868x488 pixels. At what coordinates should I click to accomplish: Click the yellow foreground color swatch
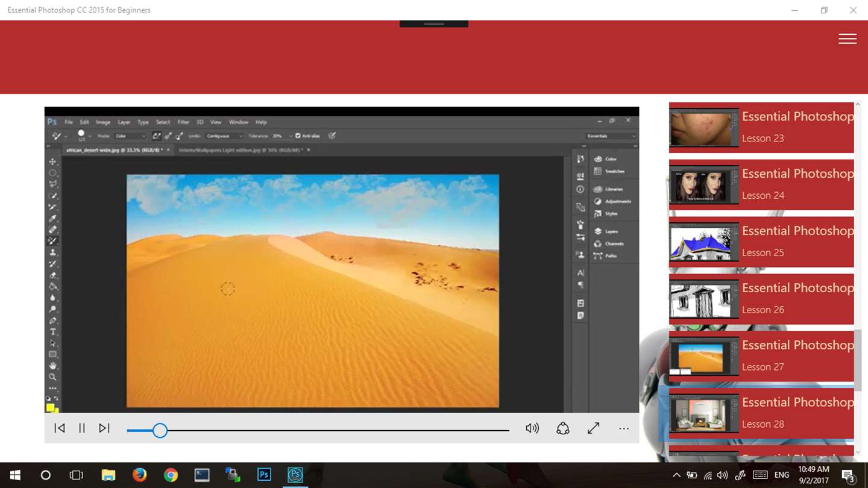click(x=51, y=408)
